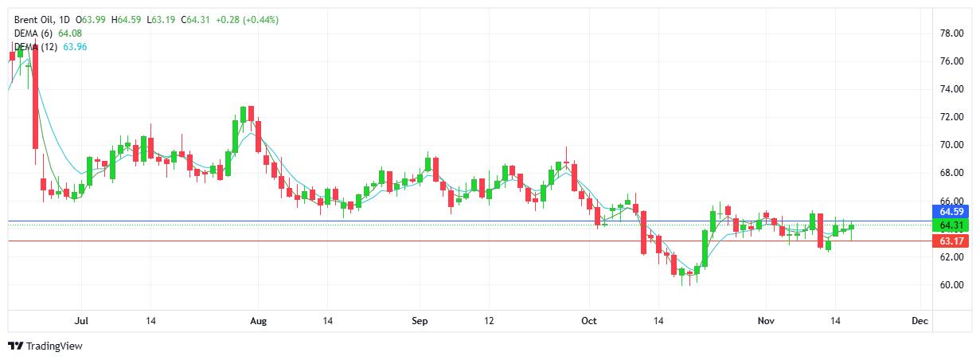Click the Jul label on time axis
The width and height of the screenshot is (980, 360).
click(x=80, y=321)
